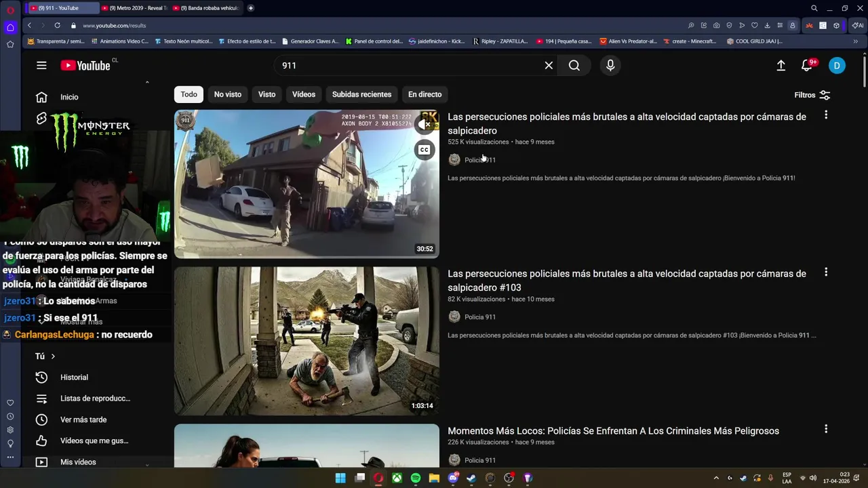Select the No visto filter chip
The image size is (868, 488).
coord(228,94)
